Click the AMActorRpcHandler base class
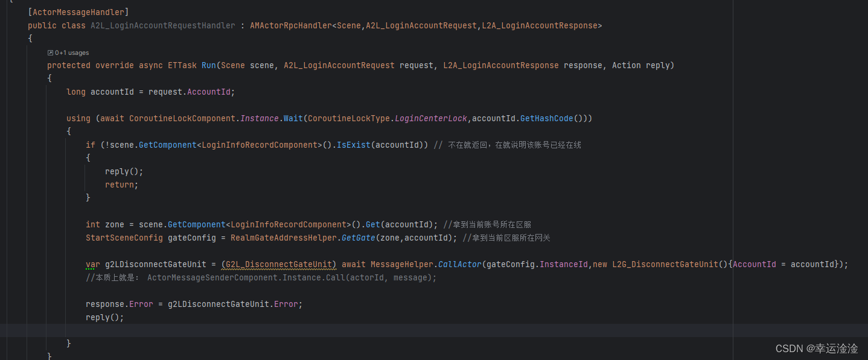 click(x=291, y=25)
